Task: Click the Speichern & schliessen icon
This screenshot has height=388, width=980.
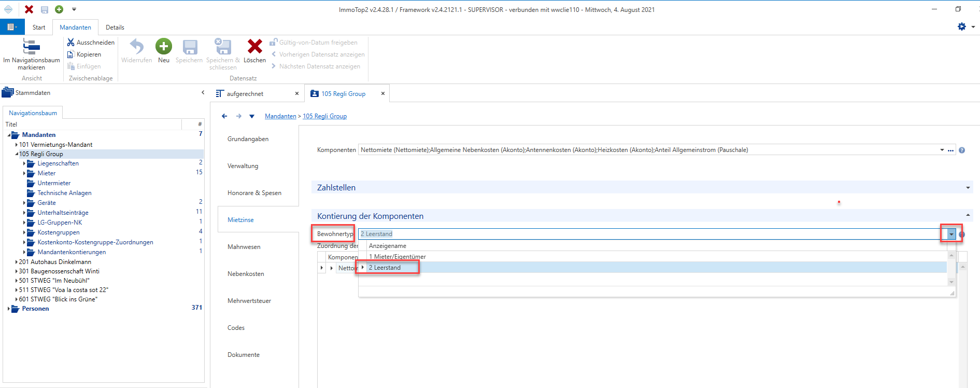Action: pyautogui.click(x=223, y=47)
